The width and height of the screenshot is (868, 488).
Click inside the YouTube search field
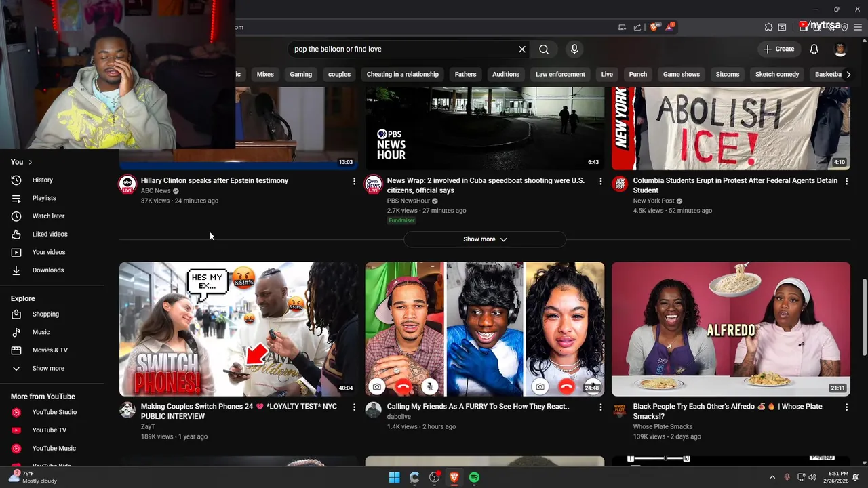(403, 49)
